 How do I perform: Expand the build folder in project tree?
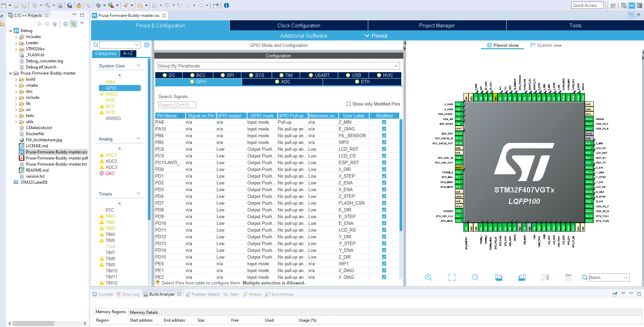16,80
